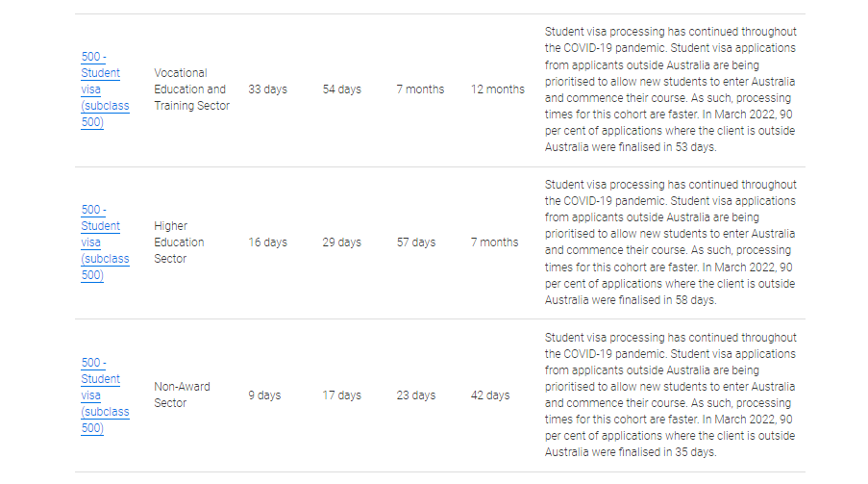Select the 17 days cell

click(341, 395)
